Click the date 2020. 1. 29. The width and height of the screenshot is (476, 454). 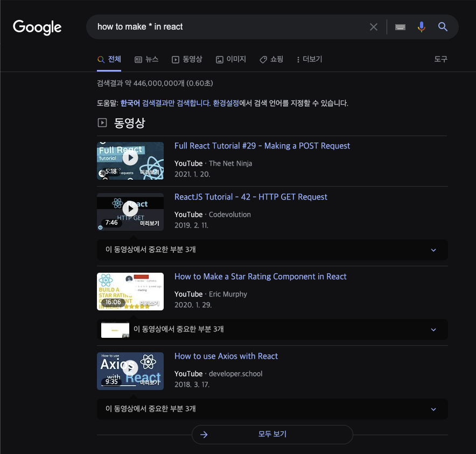click(x=193, y=305)
